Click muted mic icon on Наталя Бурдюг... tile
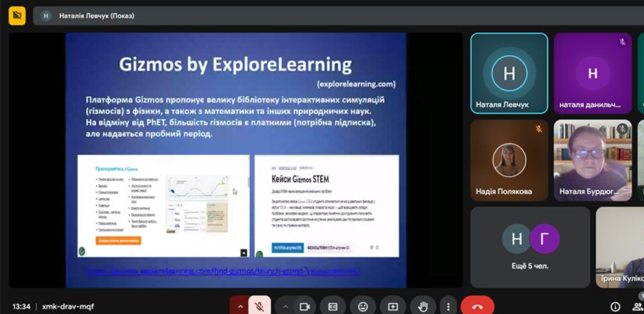This screenshot has height=314, width=644. click(x=622, y=129)
